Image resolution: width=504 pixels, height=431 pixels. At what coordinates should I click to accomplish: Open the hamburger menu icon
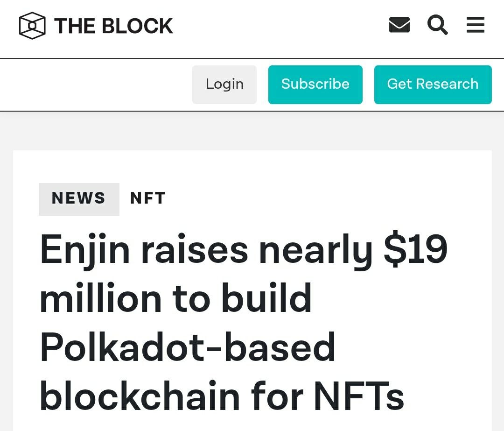pos(476,25)
